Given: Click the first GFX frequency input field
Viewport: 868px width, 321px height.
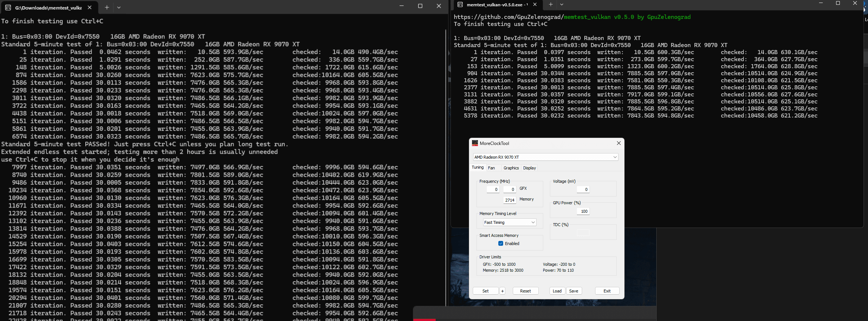Looking at the screenshot, I should coord(493,189).
